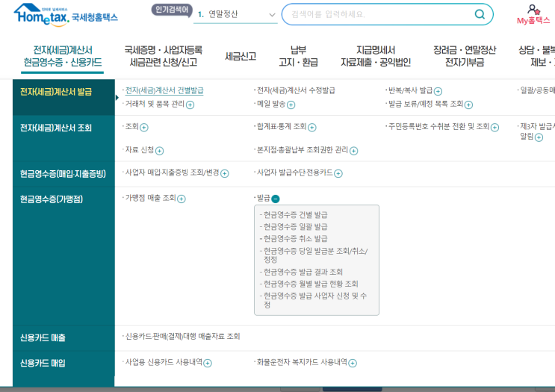555x392 pixels.
Task: Expand 발급 보류/예정 목록 조회 plus icon
Action: (x=468, y=105)
